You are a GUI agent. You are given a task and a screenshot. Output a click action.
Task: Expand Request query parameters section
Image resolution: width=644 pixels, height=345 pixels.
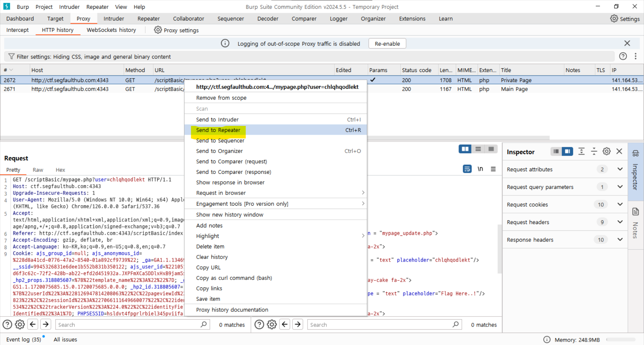(x=620, y=187)
